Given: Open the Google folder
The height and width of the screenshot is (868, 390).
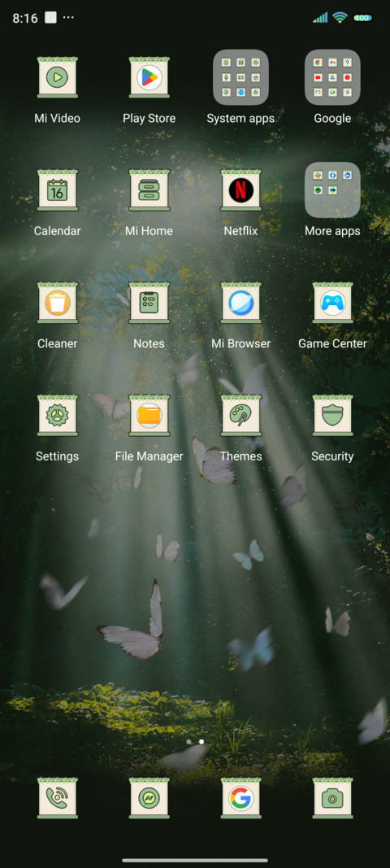Looking at the screenshot, I should (332, 77).
